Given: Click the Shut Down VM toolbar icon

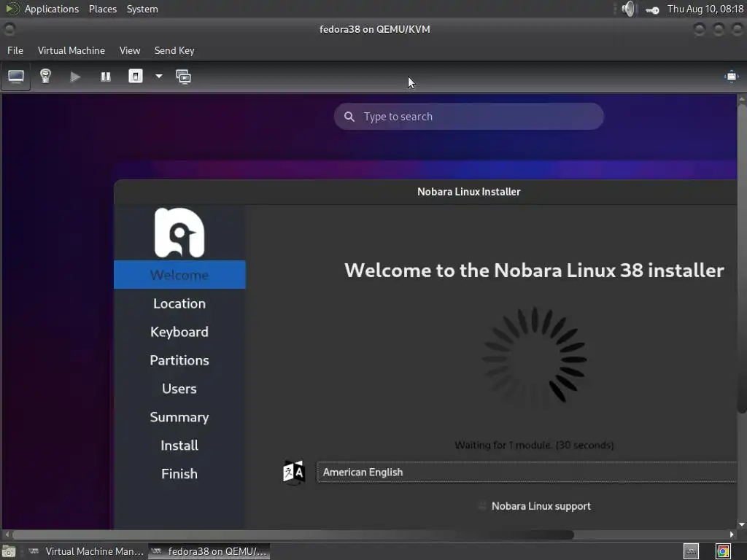Looking at the screenshot, I should (135, 76).
